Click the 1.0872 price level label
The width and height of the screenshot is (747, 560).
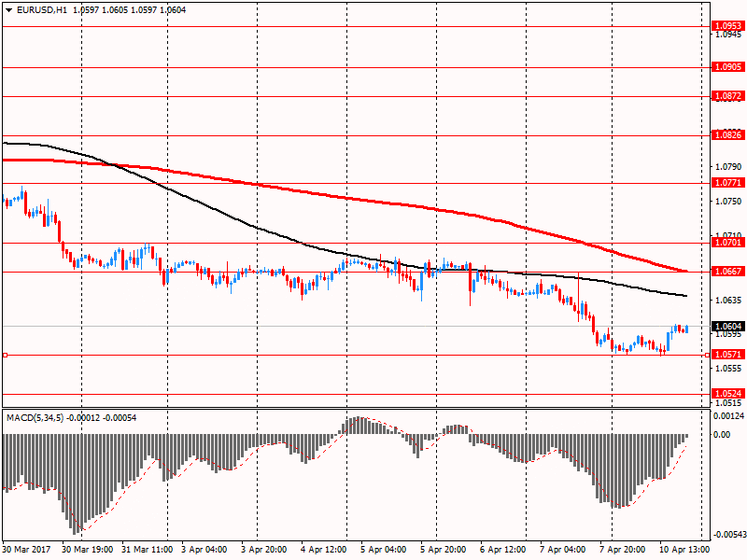tap(728, 96)
